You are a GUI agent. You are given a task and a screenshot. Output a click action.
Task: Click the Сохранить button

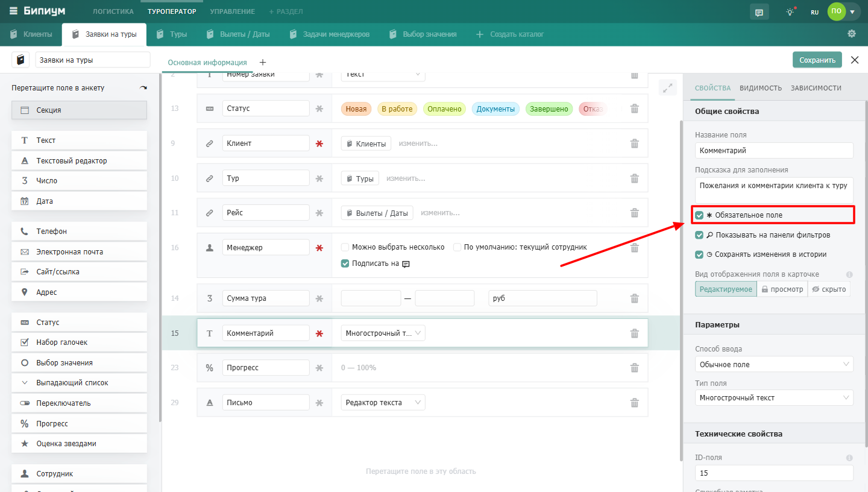[x=817, y=60]
